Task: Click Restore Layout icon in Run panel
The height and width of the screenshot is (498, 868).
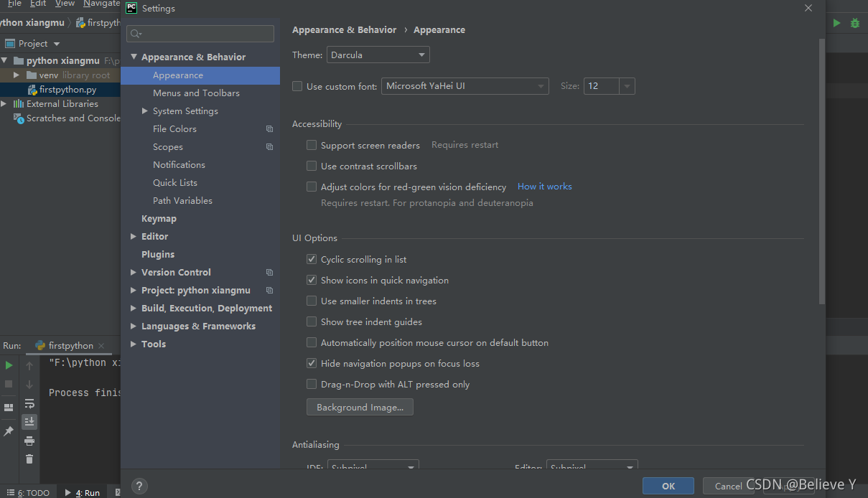Action: click(x=9, y=408)
